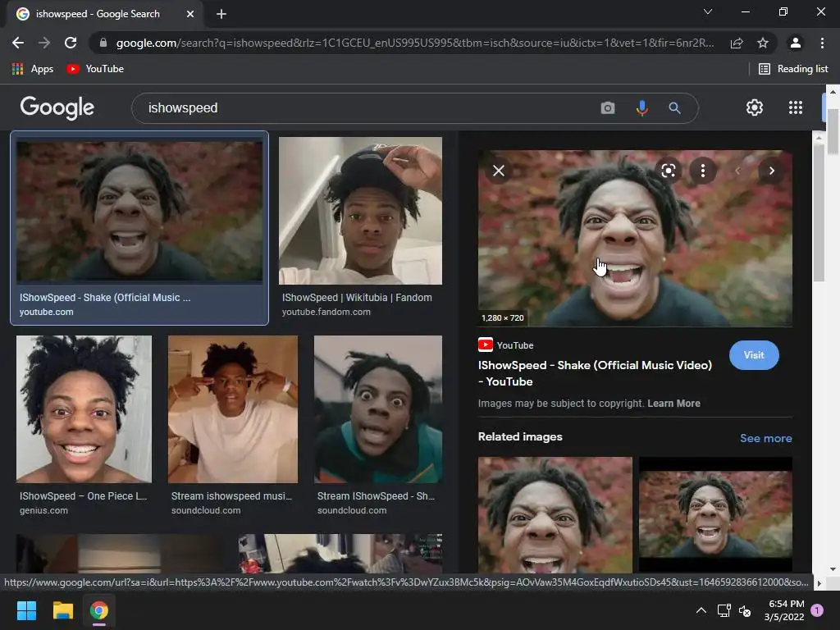Open Stream IShowSpeed - Sh... soundcloud image
Viewport: 840px width, 630px height.
click(x=378, y=409)
